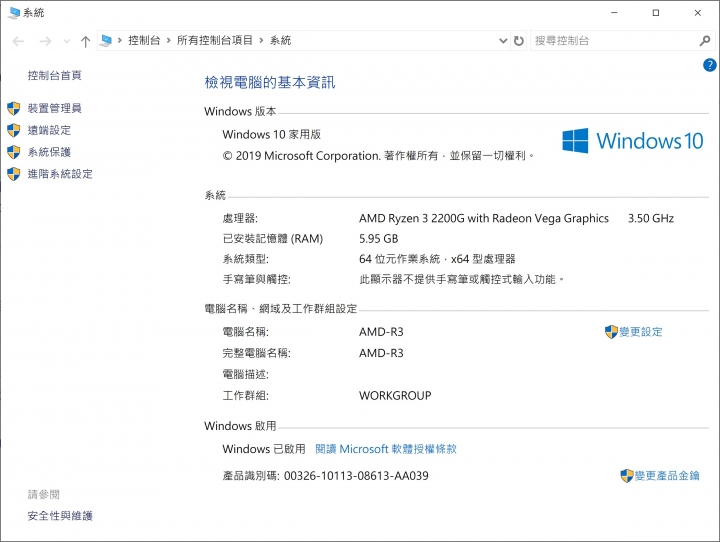Click the 3.50 GHz clock speed value

[651, 218]
